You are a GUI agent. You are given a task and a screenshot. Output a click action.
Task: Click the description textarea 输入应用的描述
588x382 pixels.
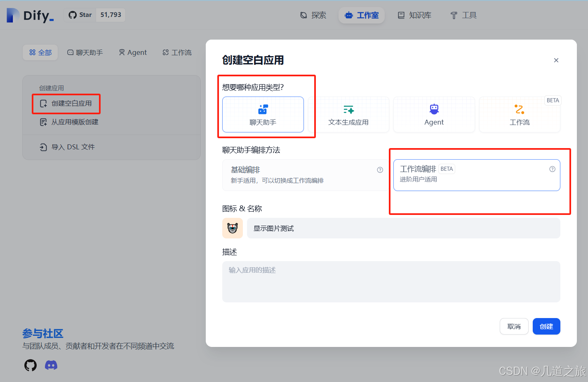pos(391,282)
